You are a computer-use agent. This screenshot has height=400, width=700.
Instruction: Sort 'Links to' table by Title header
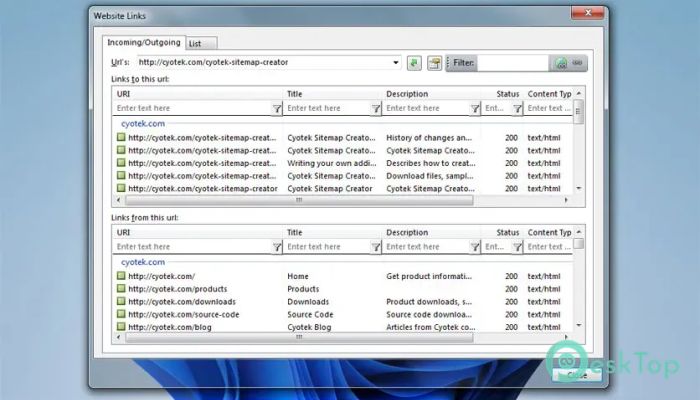(332, 94)
